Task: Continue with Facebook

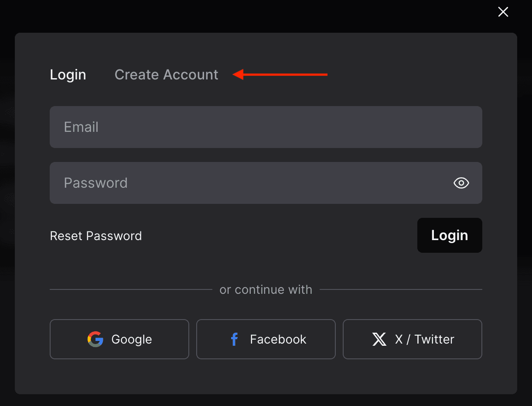Action: 266,339
